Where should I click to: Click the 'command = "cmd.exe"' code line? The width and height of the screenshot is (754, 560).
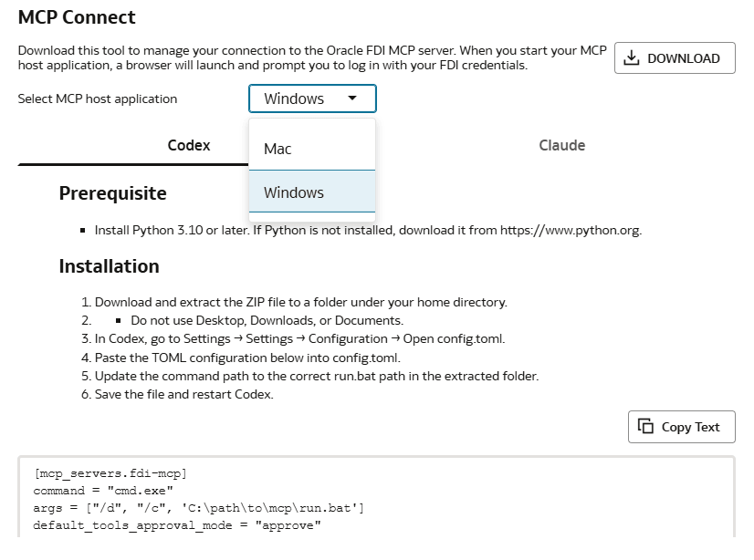pos(103,491)
